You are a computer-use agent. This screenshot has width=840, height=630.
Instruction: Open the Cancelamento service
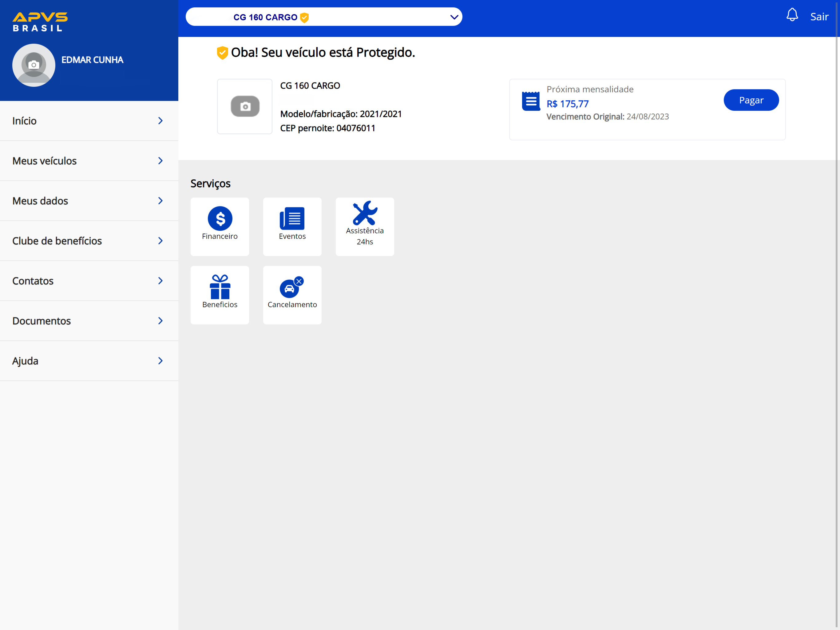pos(292,295)
